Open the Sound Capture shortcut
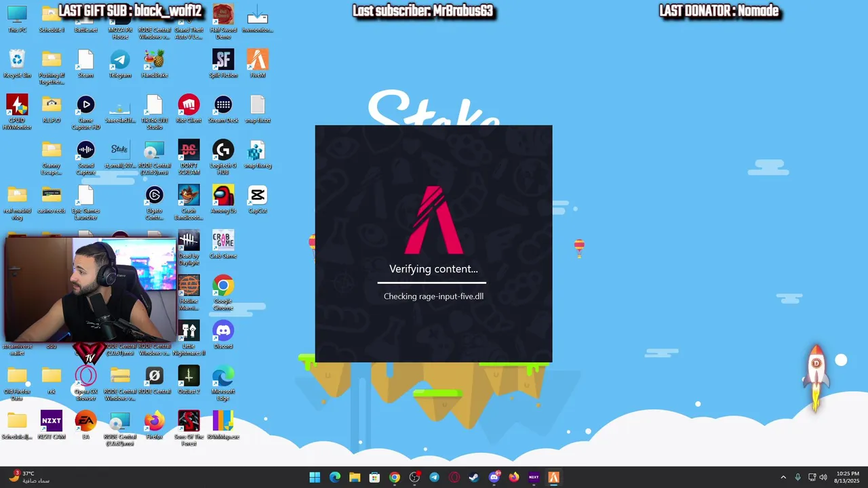The image size is (868, 488). point(85,157)
